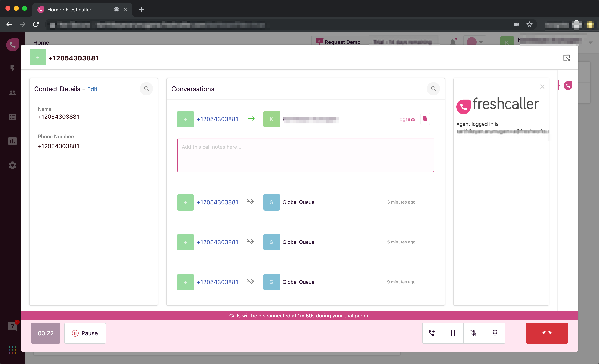Mute the microphone during the call
The image size is (599, 364).
click(474, 333)
